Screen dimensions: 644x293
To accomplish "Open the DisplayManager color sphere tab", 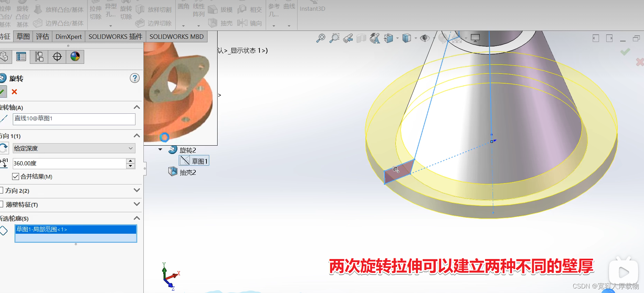I will (x=75, y=57).
